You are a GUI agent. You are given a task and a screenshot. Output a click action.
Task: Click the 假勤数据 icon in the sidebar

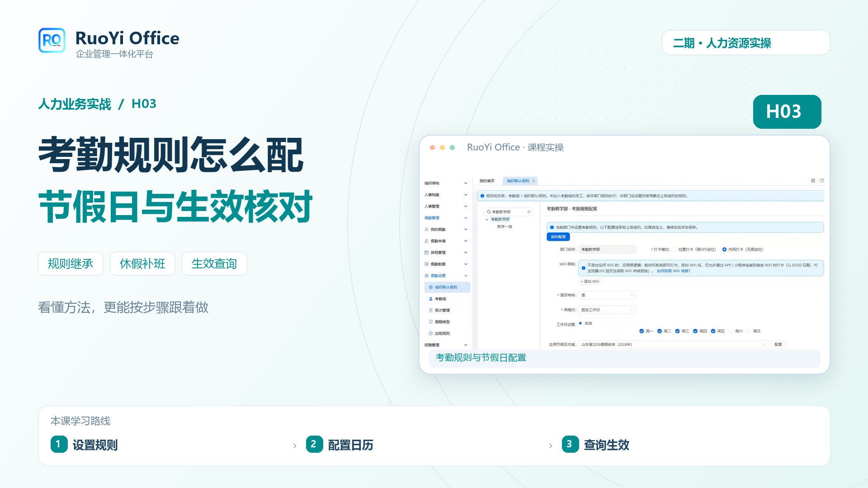(426, 264)
